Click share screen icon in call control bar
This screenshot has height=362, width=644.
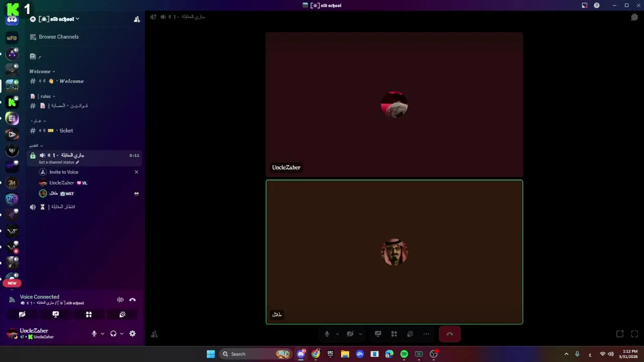(x=378, y=334)
